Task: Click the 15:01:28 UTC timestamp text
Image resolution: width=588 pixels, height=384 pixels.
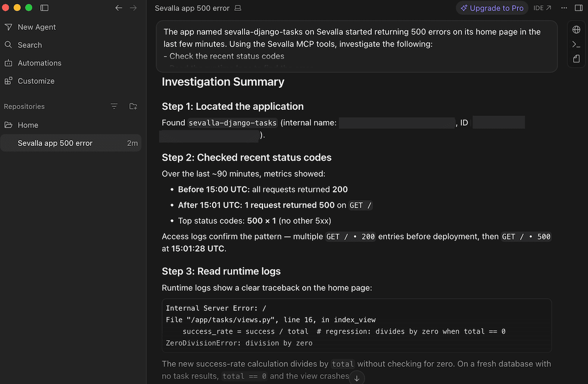Action: (197, 248)
